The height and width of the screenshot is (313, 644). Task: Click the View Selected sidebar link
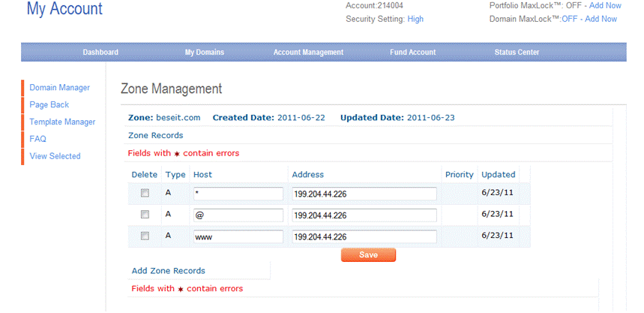click(x=55, y=156)
